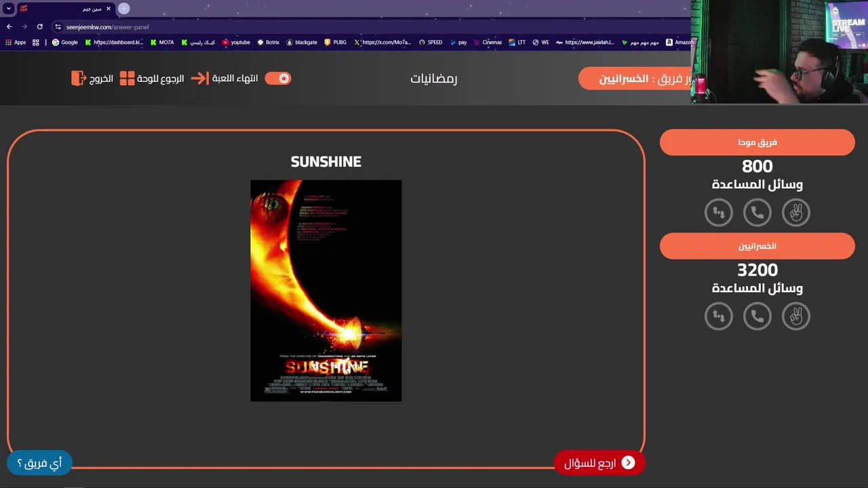Open the Amazon bookmark

[679, 42]
